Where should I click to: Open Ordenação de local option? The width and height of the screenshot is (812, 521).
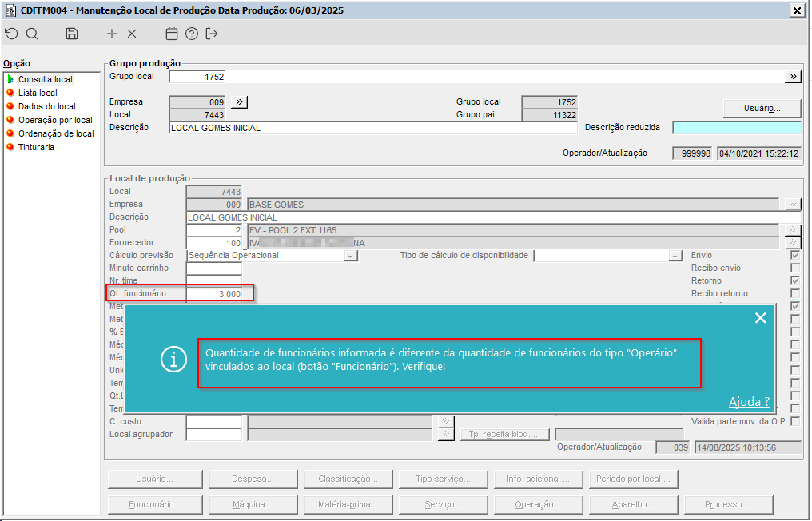pyautogui.click(x=57, y=133)
